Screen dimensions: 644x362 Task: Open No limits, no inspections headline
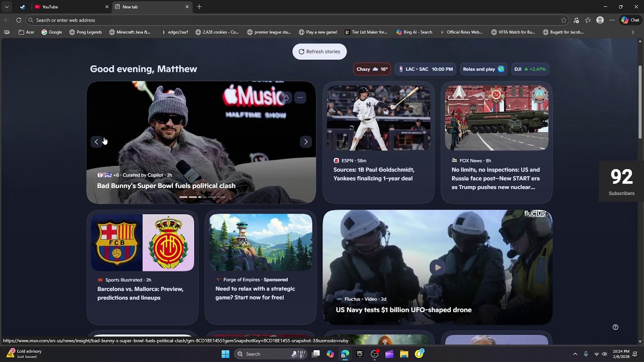pos(496,178)
